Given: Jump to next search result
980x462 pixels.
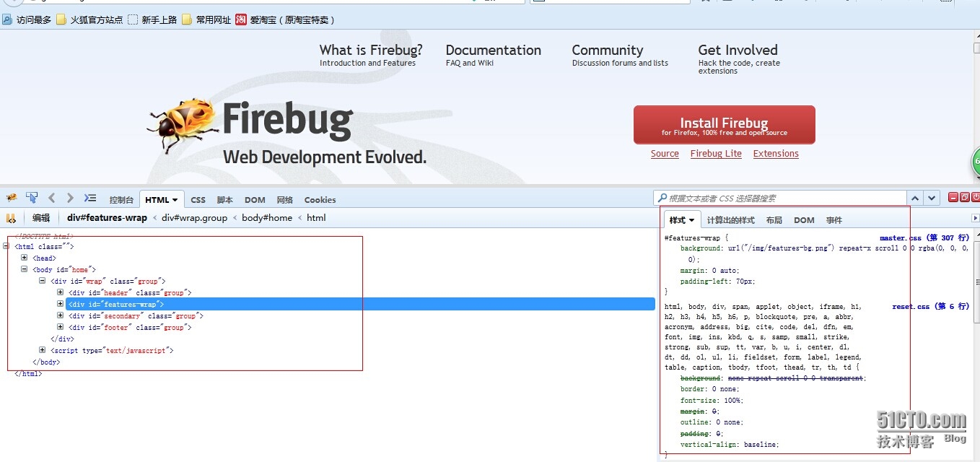Looking at the screenshot, I should (x=932, y=198).
